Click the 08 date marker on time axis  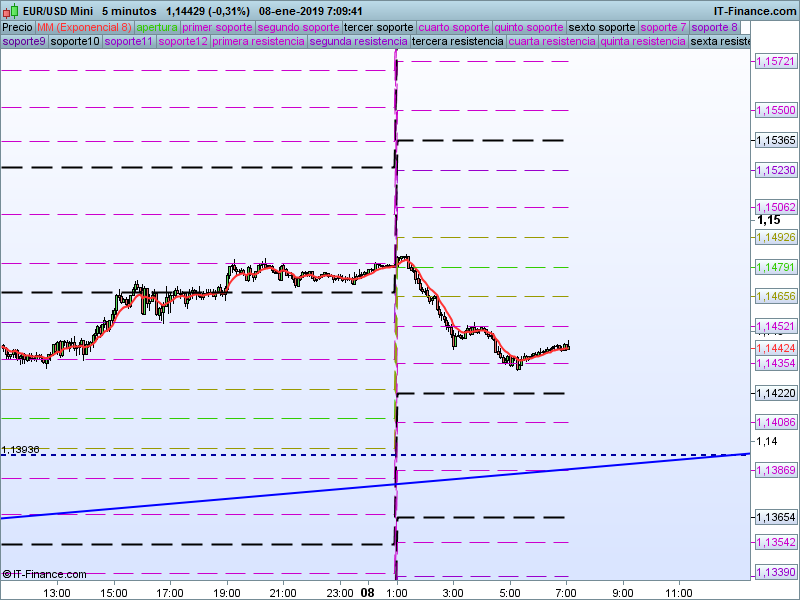[367, 592]
